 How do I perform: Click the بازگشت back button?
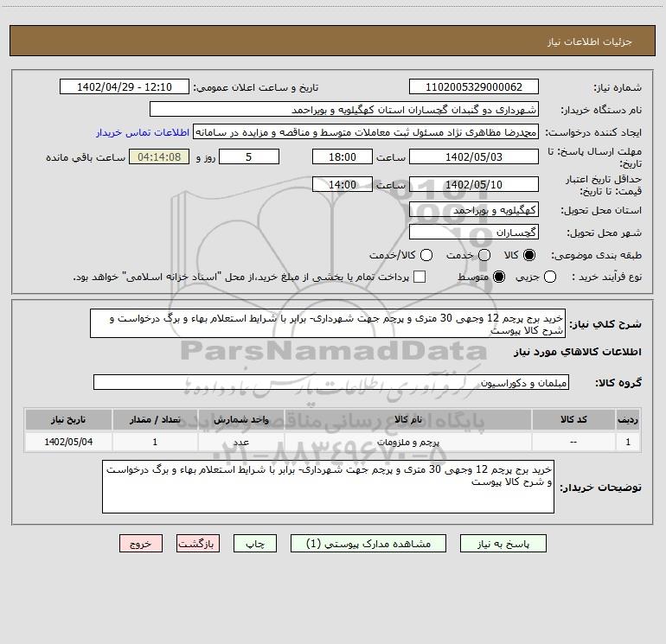tap(198, 544)
